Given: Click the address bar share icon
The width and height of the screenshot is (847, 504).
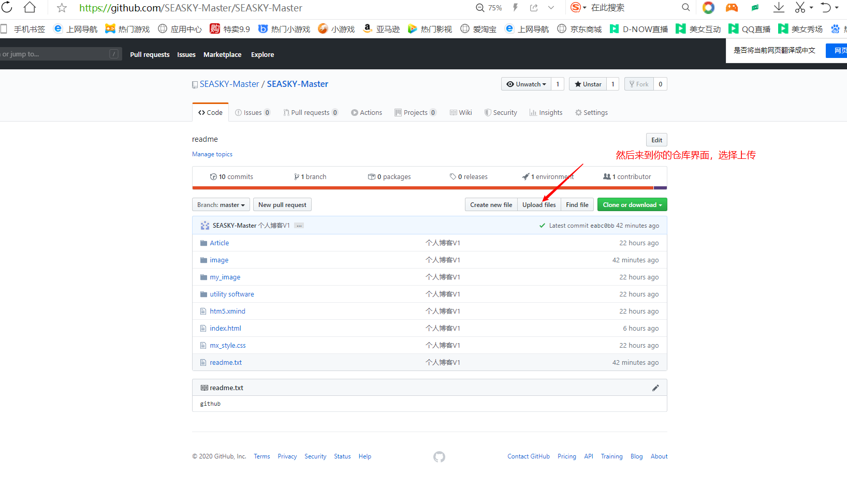Looking at the screenshot, I should tap(534, 8).
